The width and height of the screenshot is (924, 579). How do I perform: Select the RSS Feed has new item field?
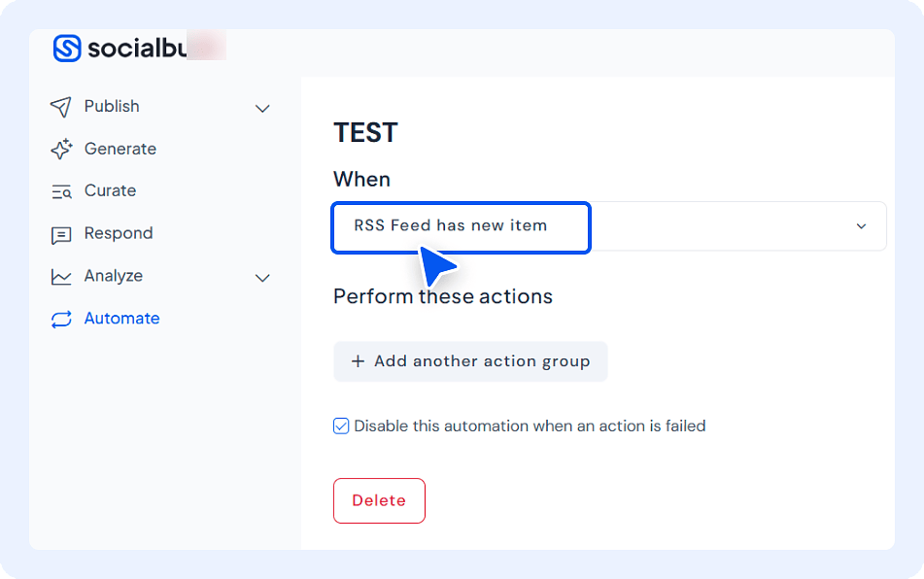tap(461, 226)
